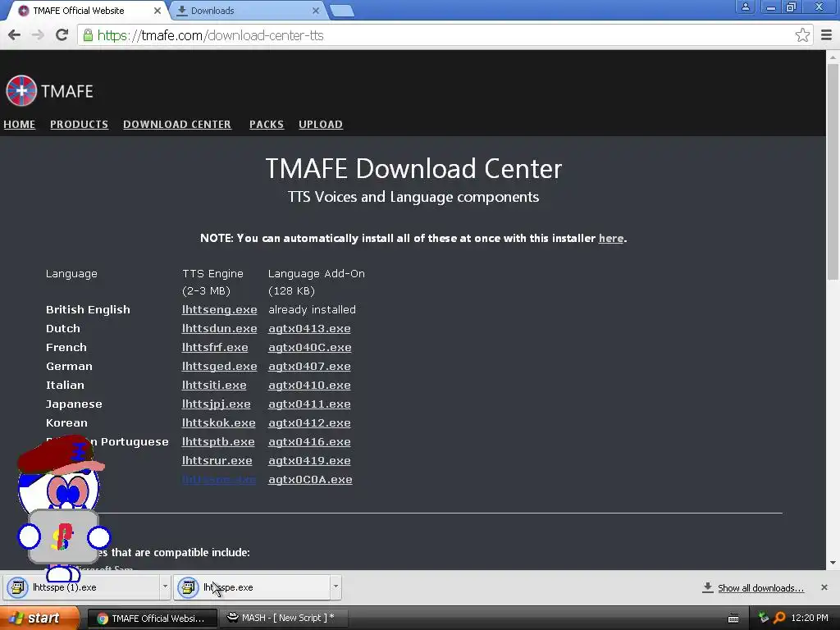Download lhttskok.exe Korean engine
840x630 pixels.
[x=218, y=422]
